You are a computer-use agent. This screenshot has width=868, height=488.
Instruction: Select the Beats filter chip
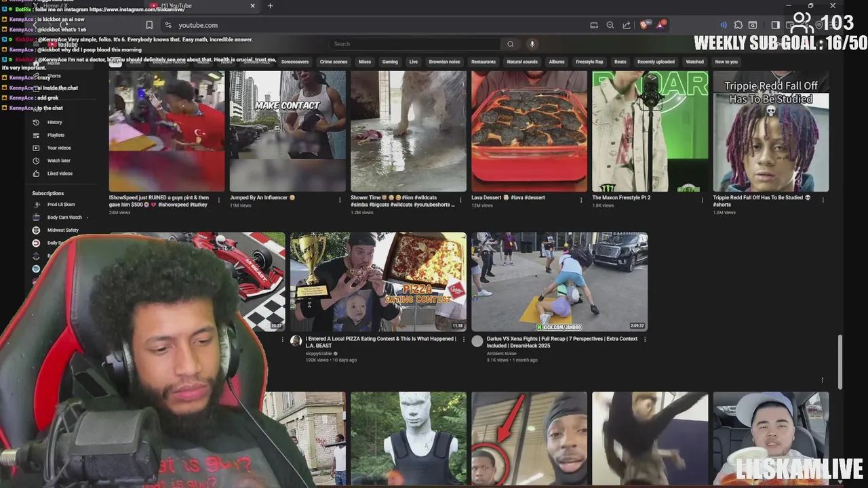pos(620,62)
